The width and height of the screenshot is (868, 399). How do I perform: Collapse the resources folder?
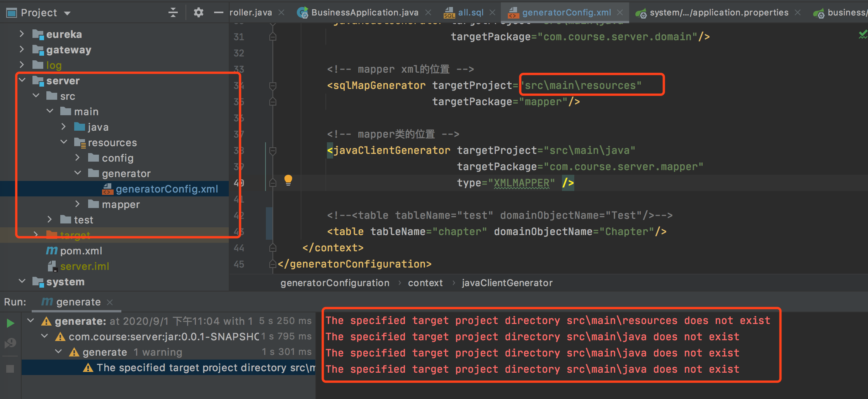point(64,142)
